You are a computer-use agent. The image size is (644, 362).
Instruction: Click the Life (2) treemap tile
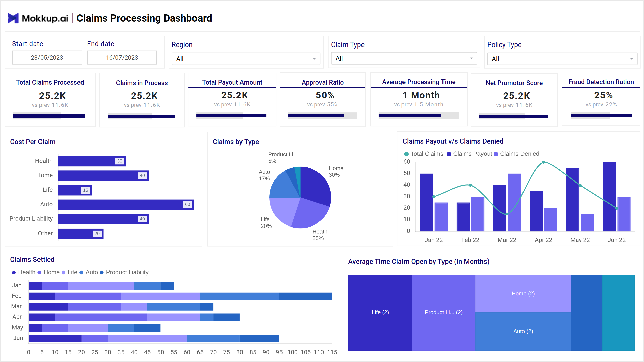coord(380,313)
